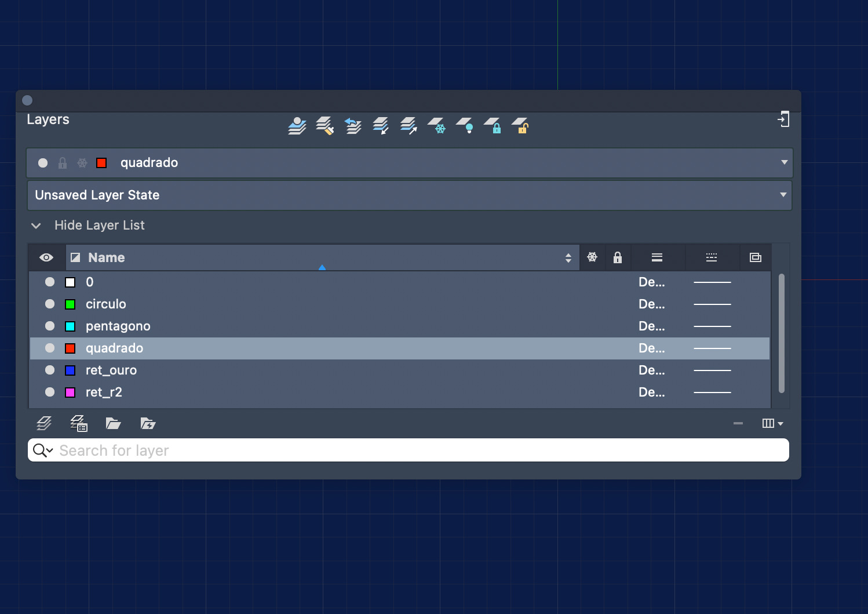Click the New Layer icon at bottom left
This screenshot has width=868, height=614.
[x=44, y=423]
